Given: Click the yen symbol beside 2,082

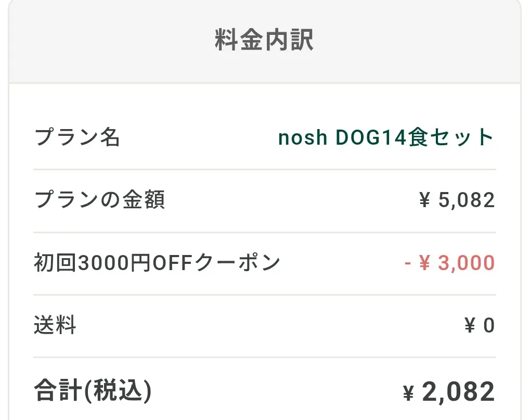Looking at the screenshot, I should [409, 393].
